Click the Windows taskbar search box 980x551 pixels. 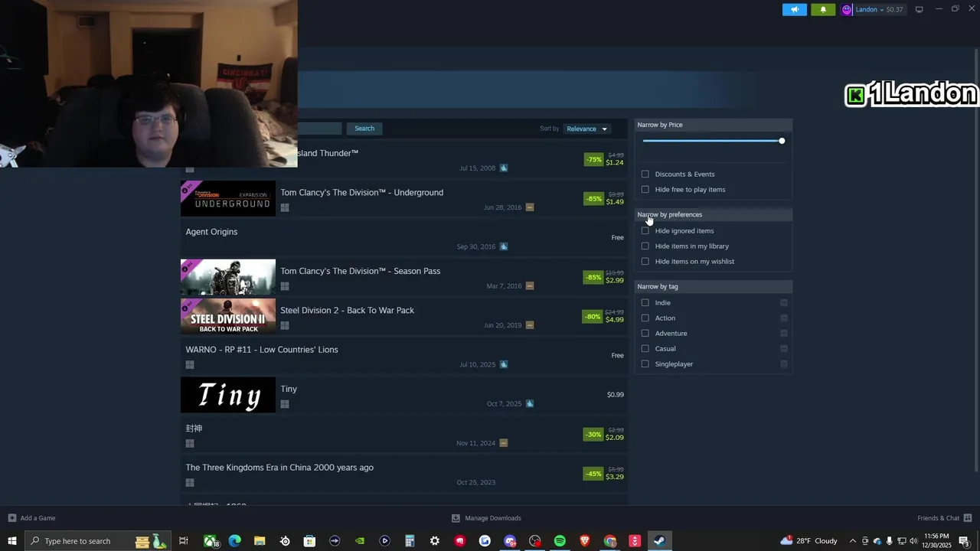click(x=98, y=541)
